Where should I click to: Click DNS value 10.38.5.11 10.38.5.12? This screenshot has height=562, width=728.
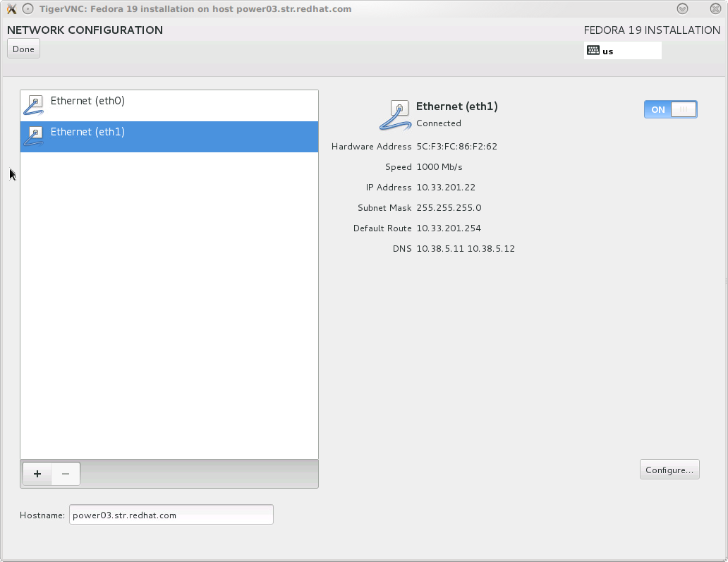pos(466,248)
